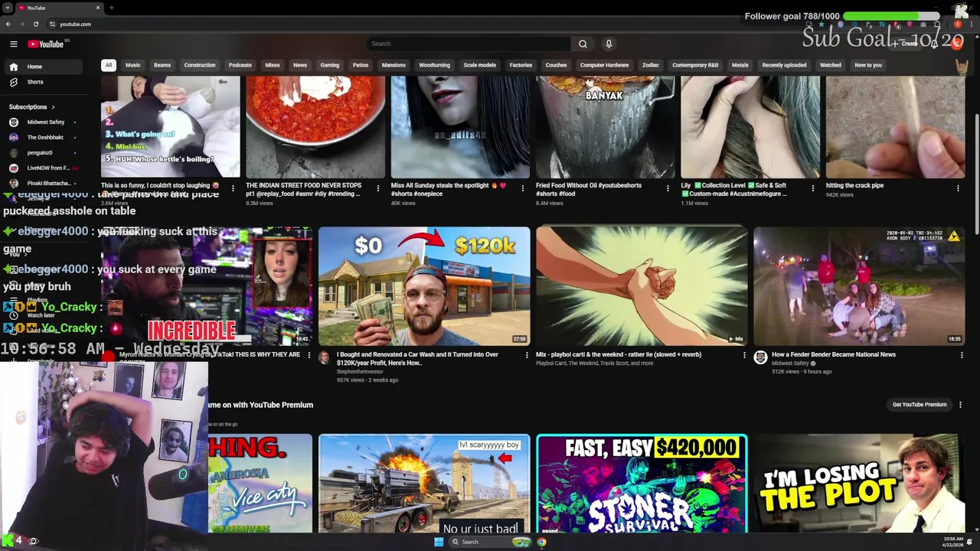This screenshot has width=980, height=551.
Task: Select the Zodiac filter chip
Action: coord(651,65)
